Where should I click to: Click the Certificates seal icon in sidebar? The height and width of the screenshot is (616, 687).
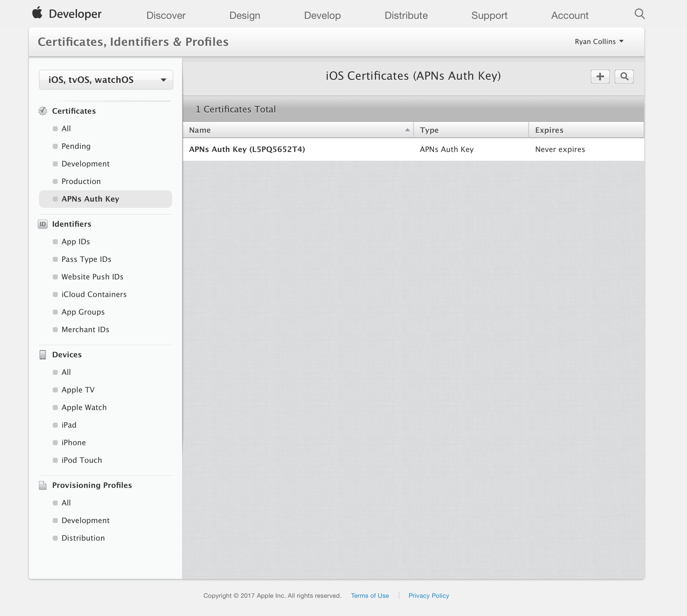click(x=43, y=111)
